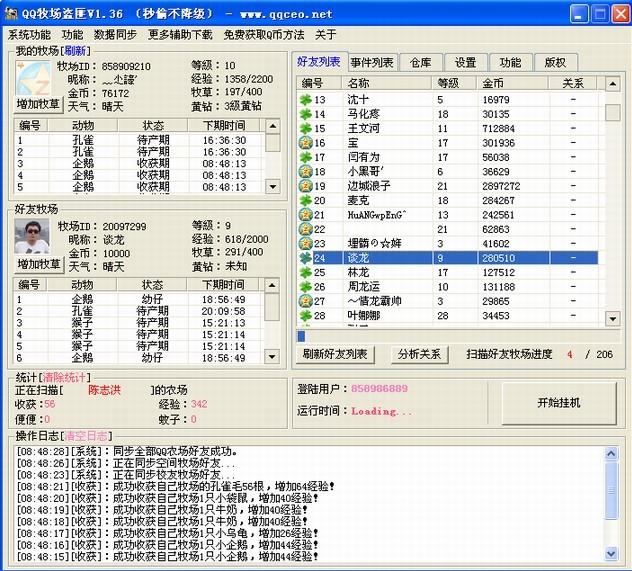Click the 关系 column header in friend list
This screenshot has height=571, width=632.
tap(573, 83)
